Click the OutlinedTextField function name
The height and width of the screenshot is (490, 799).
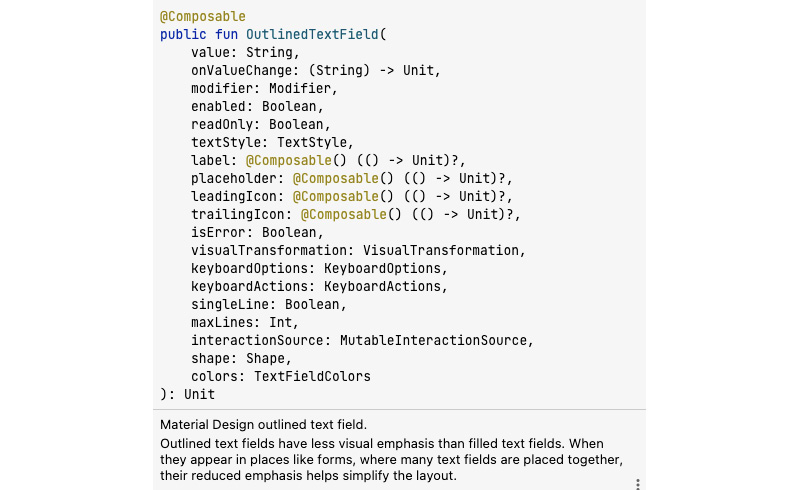click(x=312, y=35)
